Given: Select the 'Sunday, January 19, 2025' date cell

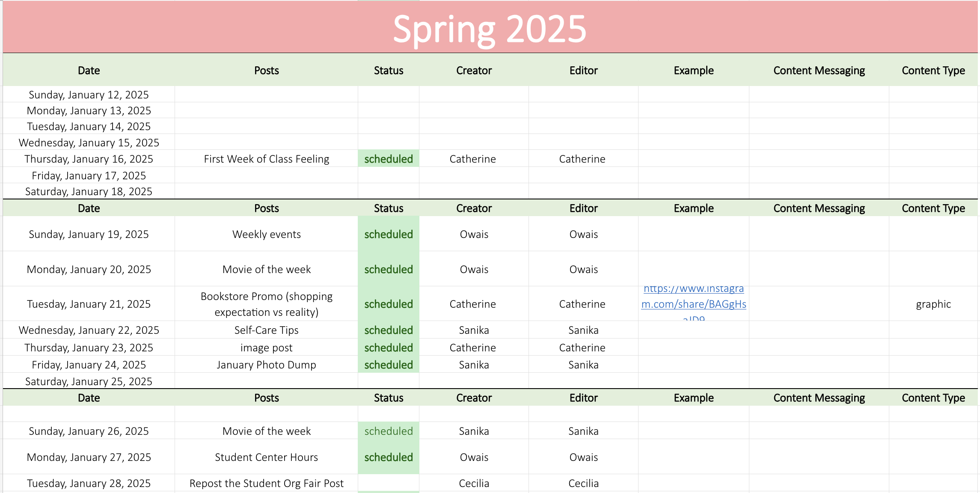Looking at the screenshot, I should (89, 234).
